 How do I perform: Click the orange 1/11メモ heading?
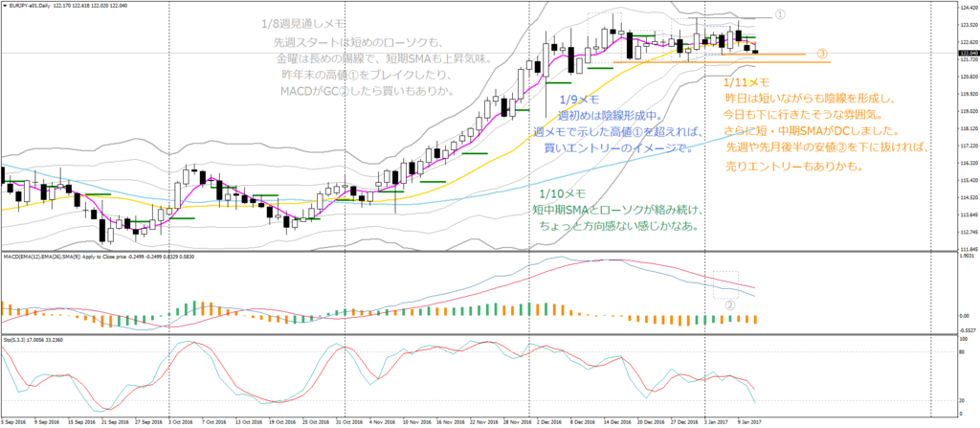tap(746, 82)
